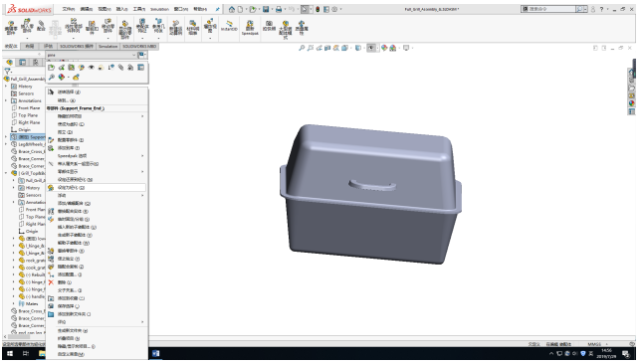Expand the History node in the tree
This screenshot has height=364, width=643.
pos(6,87)
